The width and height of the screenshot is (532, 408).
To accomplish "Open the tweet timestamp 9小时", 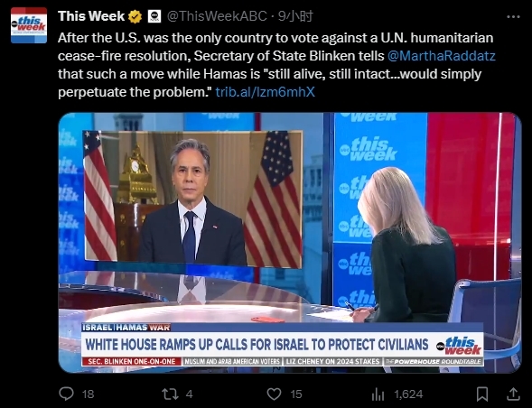I will pyautogui.click(x=295, y=16).
